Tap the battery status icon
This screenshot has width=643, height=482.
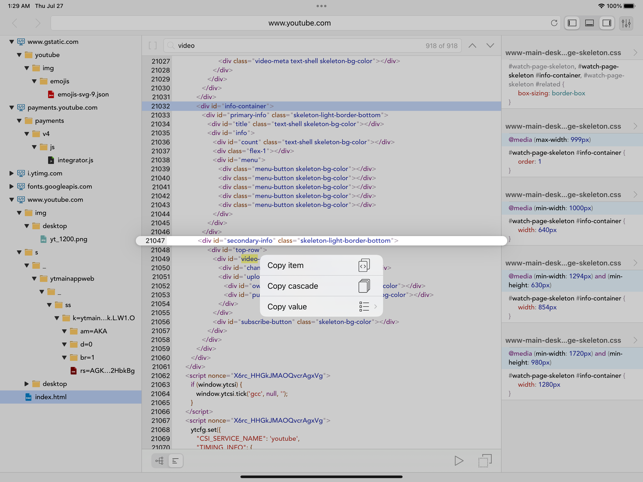pos(629,6)
